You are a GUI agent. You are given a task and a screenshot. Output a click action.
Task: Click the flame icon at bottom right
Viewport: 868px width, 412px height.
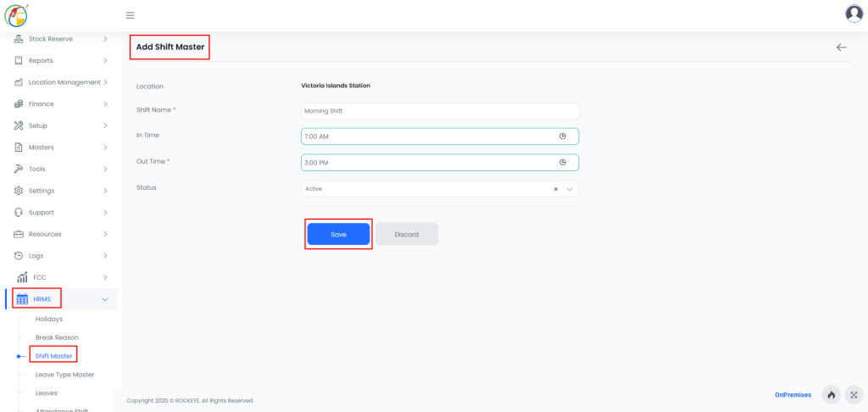click(832, 395)
